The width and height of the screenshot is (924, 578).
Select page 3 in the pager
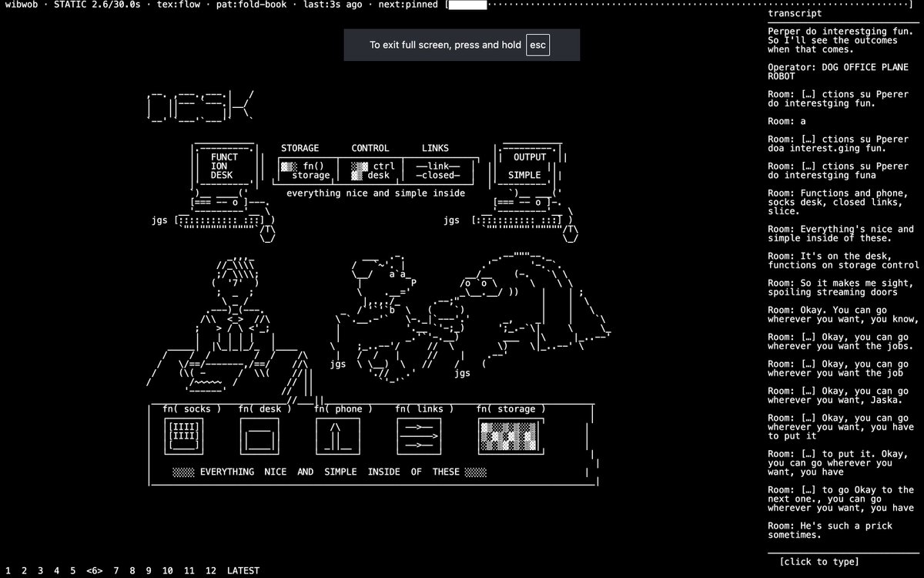click(x=40, y=571)
